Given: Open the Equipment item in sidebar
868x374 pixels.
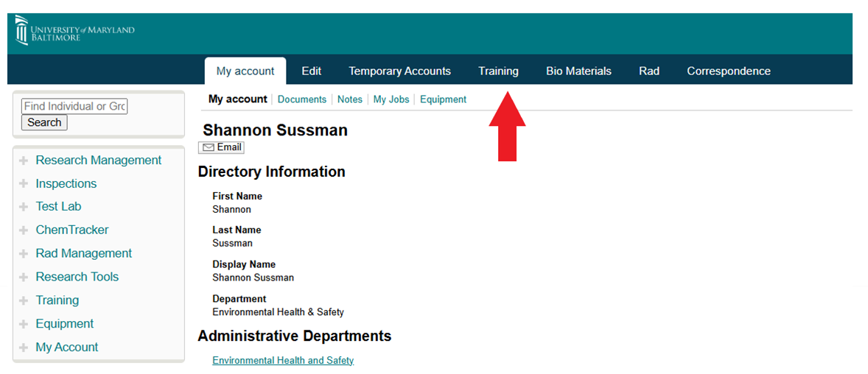Looking at the screenshot, I should [x=65, y=324].
